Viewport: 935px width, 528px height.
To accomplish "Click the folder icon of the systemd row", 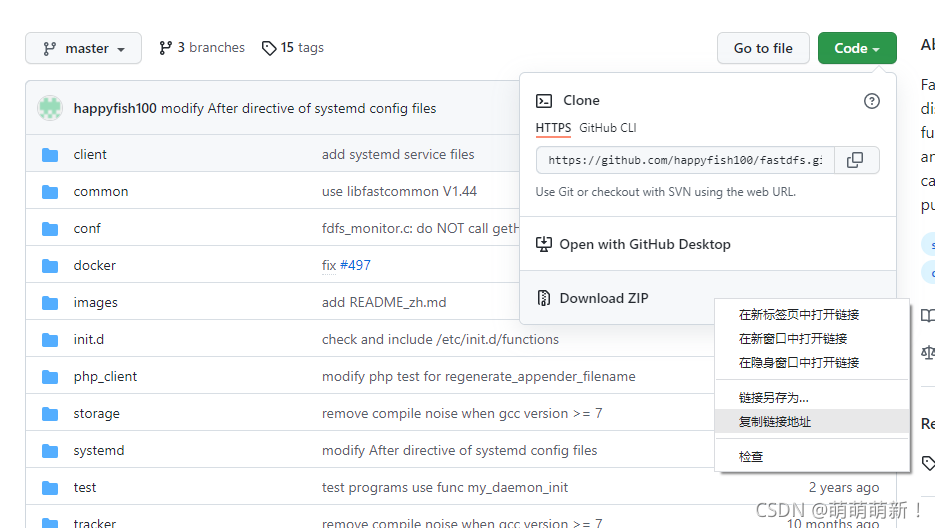I will (50, 451).
